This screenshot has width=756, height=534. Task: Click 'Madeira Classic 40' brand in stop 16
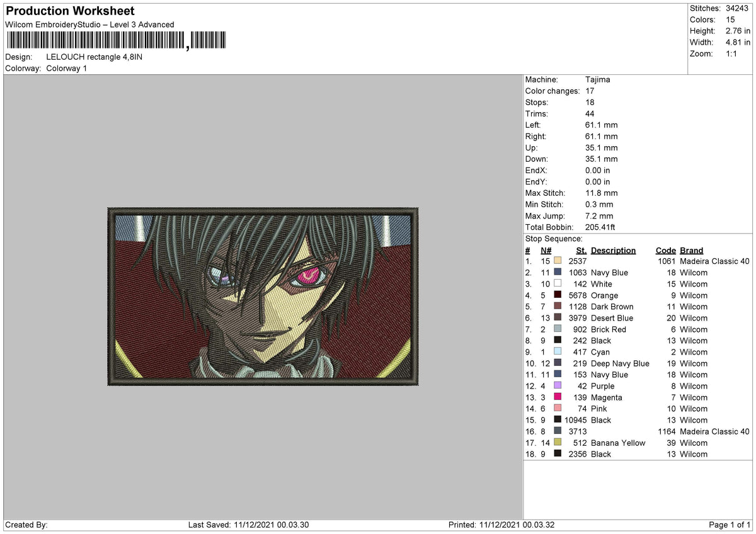714,431
